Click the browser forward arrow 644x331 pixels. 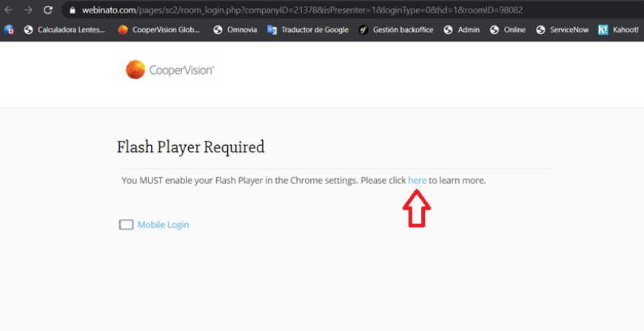point(28,10)
